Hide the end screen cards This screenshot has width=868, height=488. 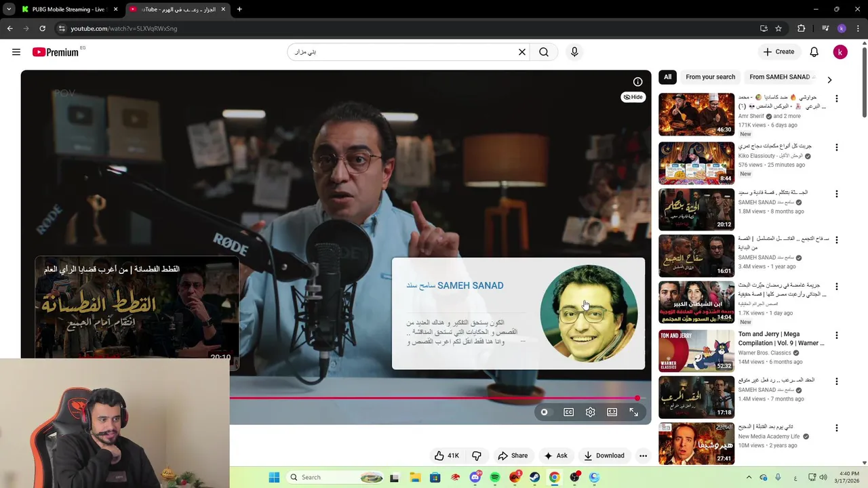click(x=633, y=97)
